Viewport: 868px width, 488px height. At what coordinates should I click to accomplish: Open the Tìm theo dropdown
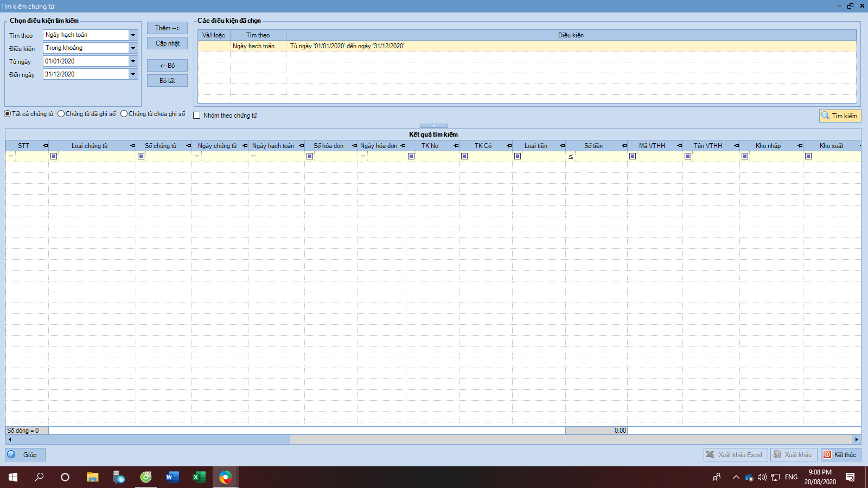[x=133, y=35]
